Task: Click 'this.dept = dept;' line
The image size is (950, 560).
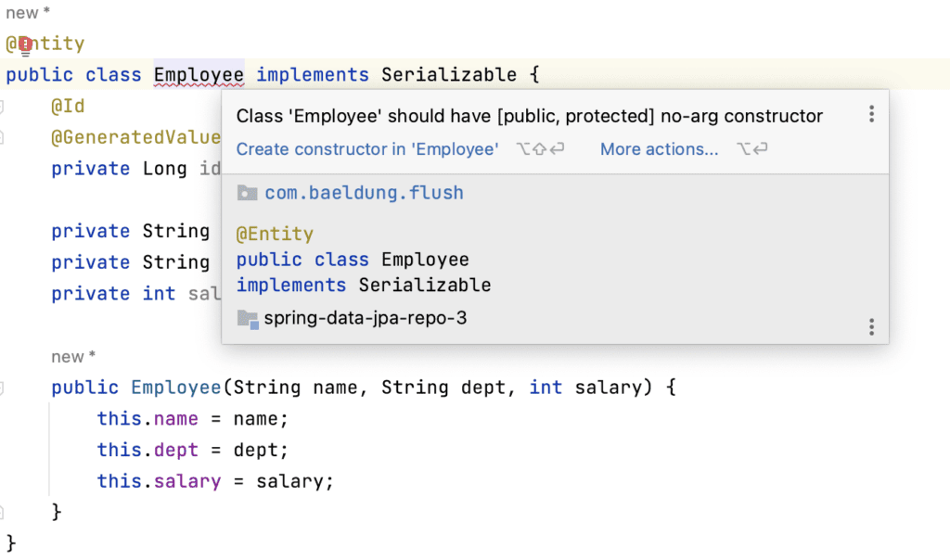Action: click(193, 450)
